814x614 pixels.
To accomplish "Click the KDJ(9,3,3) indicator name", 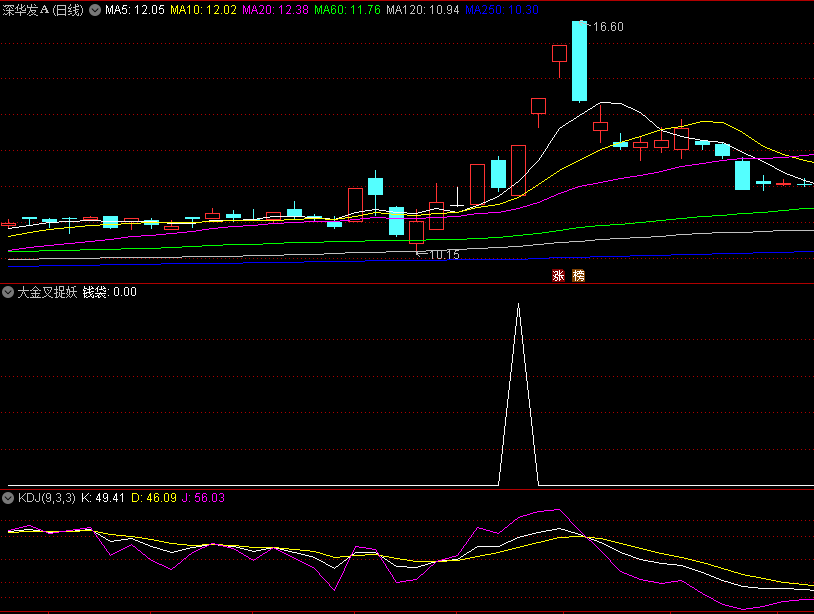I will tap(47, 498).
